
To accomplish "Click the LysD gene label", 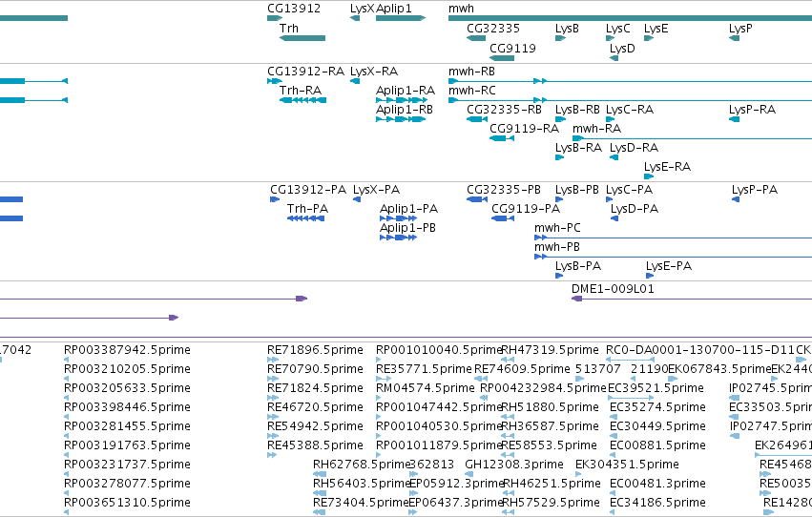I will (x=622, y=48).
